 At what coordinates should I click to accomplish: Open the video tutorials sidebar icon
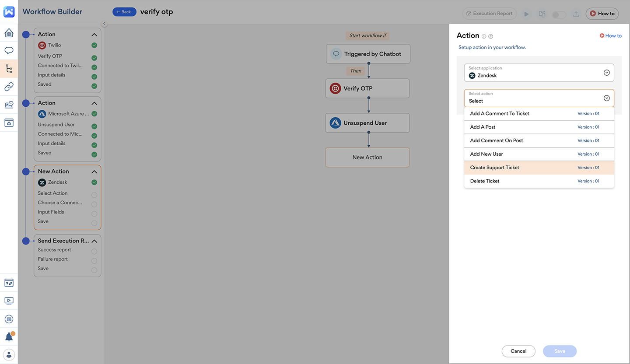(x=9, y=301)
